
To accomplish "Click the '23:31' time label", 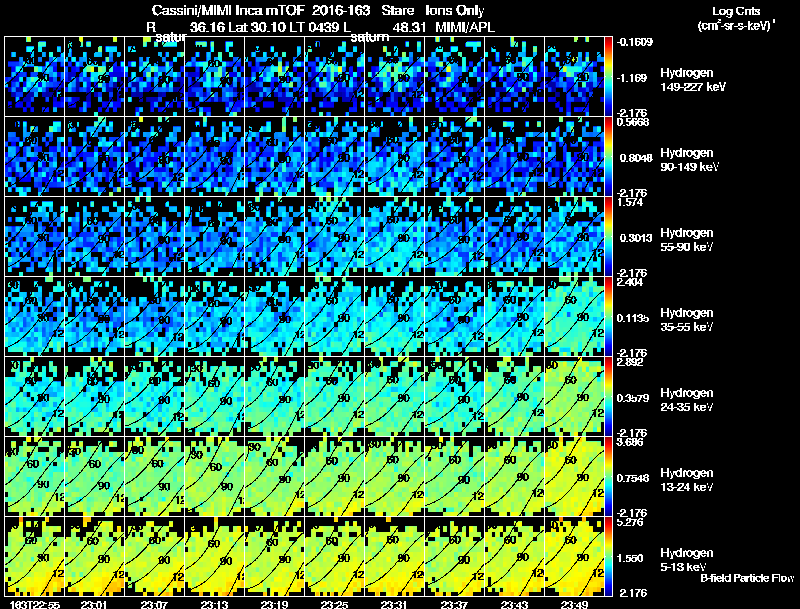I will pyautogui.click(x=394, y=604).
